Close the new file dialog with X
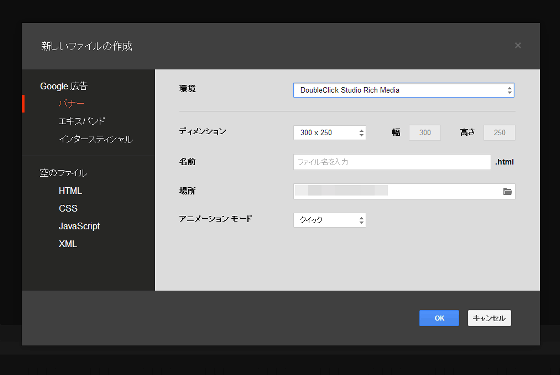Image resolution: width=560 pixels, height=375 pixels. pyautogui.click(x=518, y=45)
